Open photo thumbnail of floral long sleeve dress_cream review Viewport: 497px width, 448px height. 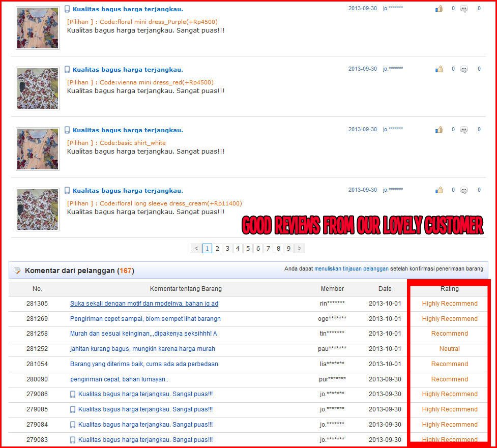click(38, 210)
